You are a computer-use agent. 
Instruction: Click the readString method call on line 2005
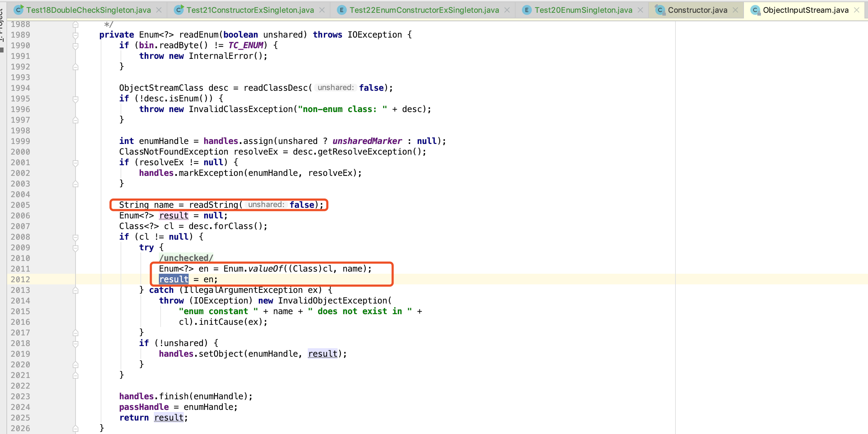click(213, 205)
